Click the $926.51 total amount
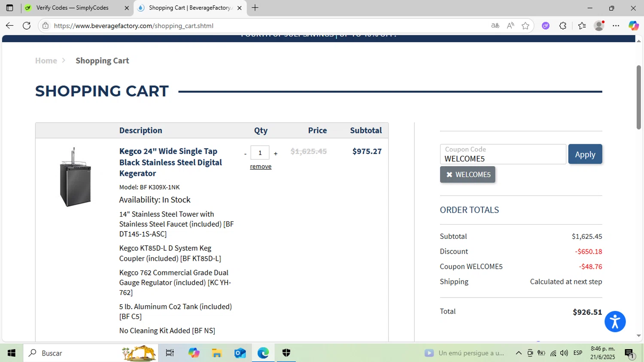This screenshot has height=362, width=644. (587, 312)
